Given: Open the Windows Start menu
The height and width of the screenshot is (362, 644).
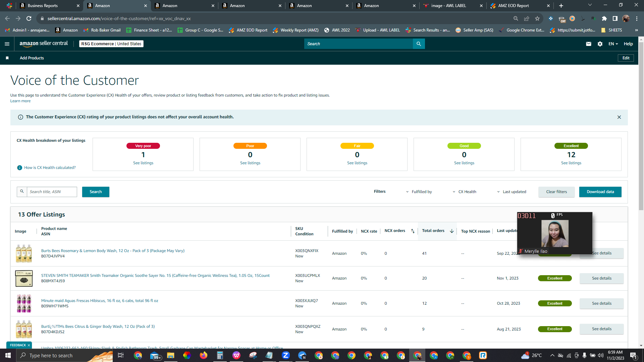Looking at the screenshot, I should 8,355.
